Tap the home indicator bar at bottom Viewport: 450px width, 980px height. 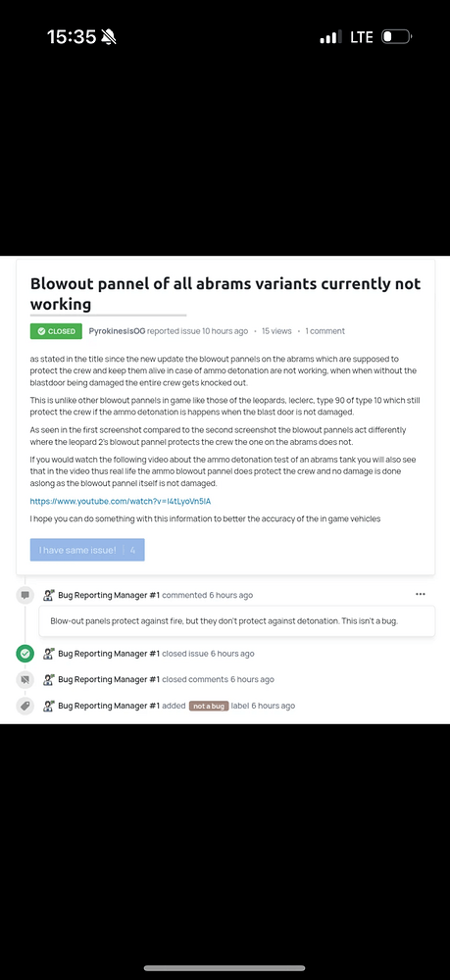[225, 968]
